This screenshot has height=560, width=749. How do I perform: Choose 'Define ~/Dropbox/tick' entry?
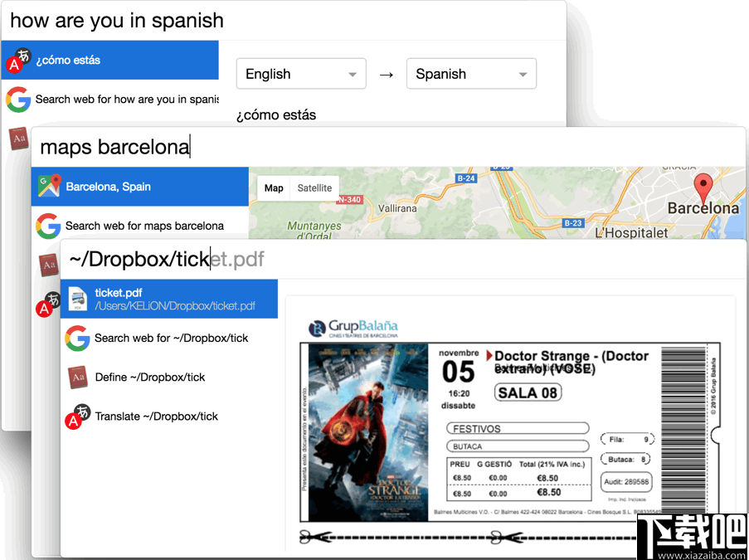coord(169,377)
